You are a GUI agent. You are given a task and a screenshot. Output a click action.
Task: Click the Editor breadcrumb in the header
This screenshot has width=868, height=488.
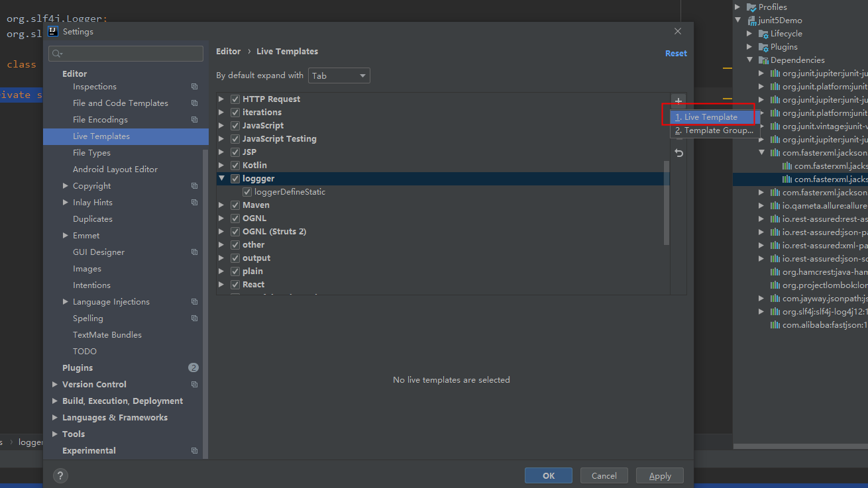click(x=229, y=52)
